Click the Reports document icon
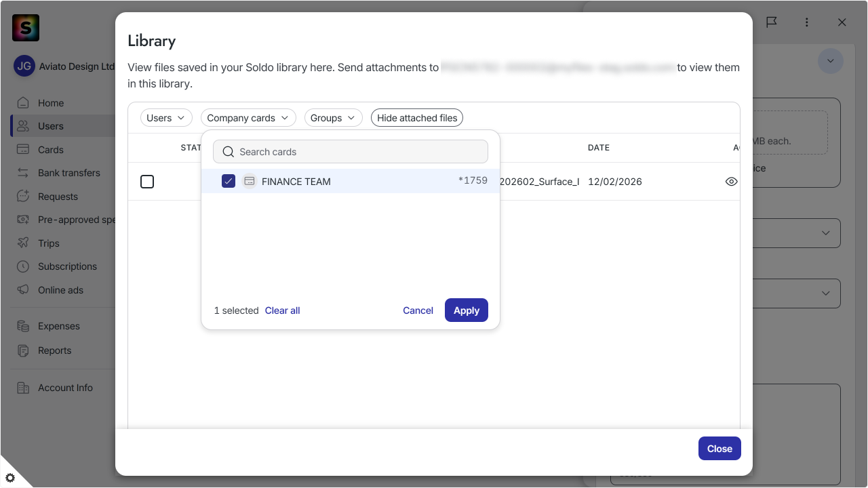 [x=23, y=350]
